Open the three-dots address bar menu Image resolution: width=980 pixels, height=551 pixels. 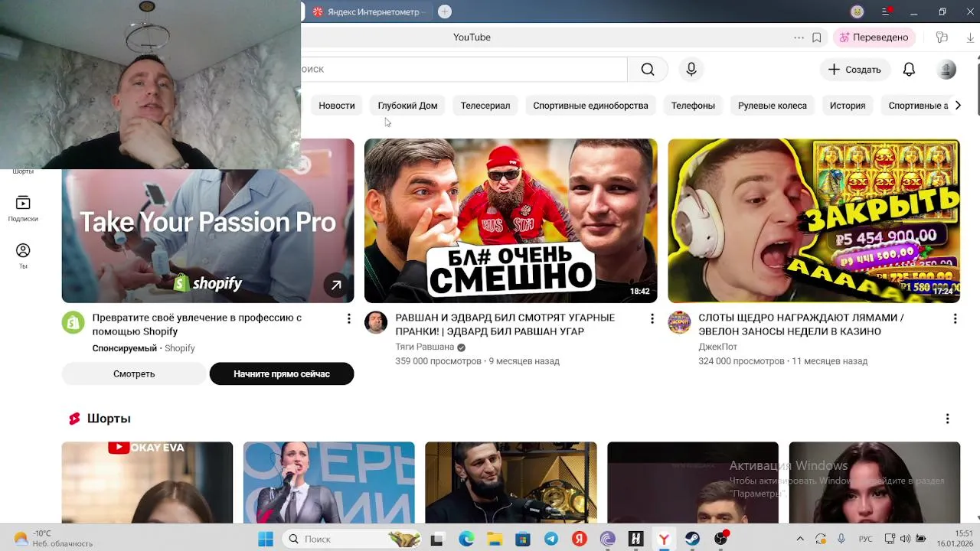(799, 37)
